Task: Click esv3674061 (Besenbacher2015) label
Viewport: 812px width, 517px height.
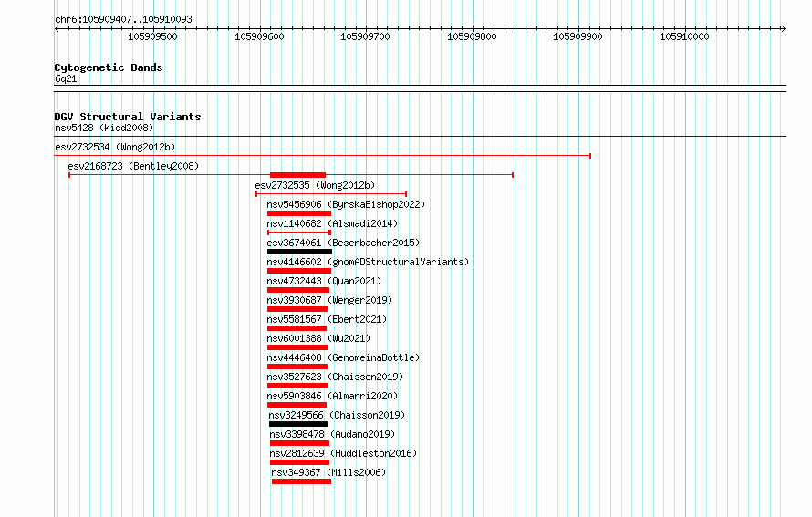Action: tap(343, 243)
